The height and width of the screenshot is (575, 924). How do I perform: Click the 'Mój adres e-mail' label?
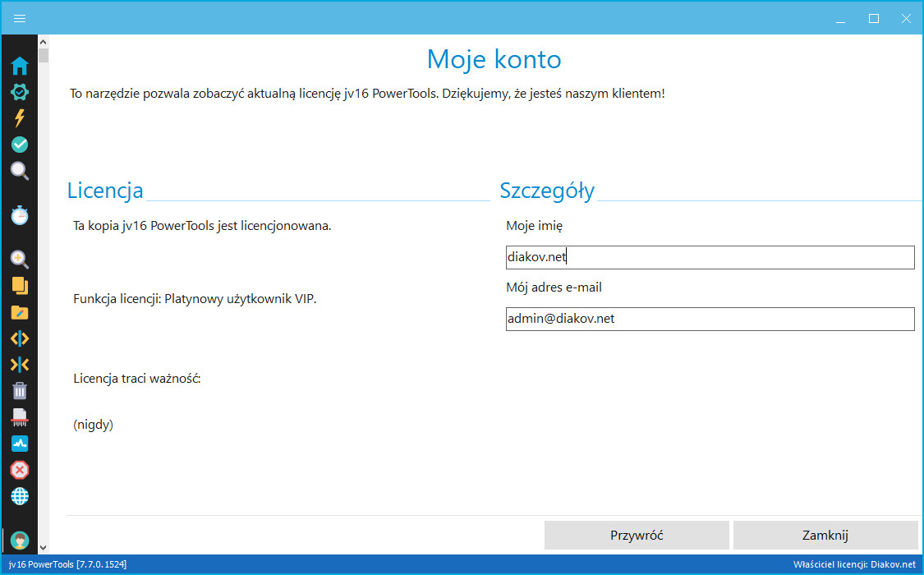[x=554, y=287]
